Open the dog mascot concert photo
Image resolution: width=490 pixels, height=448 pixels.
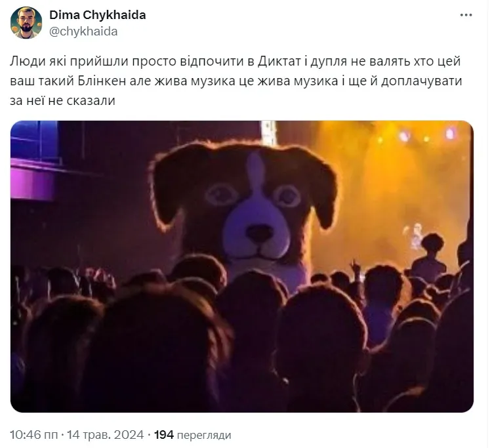coord(242,266)
